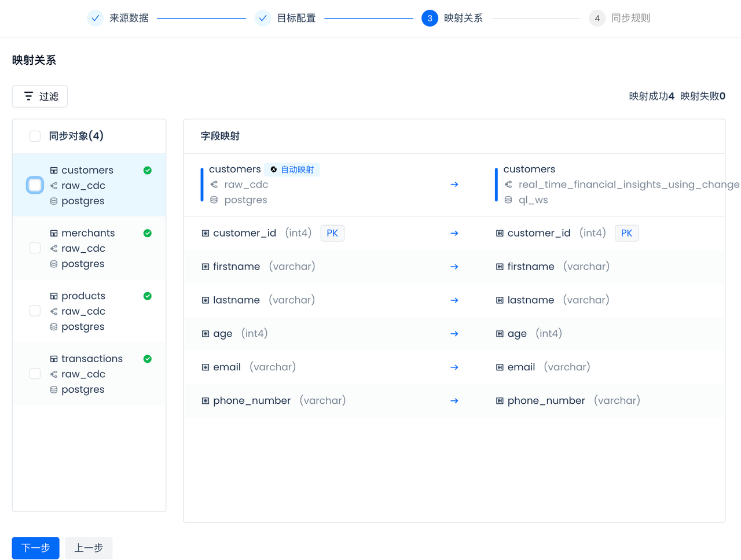Check the merchants table checkbox
741x560 pixels.
pyautogui.click(x=35, y=248)
